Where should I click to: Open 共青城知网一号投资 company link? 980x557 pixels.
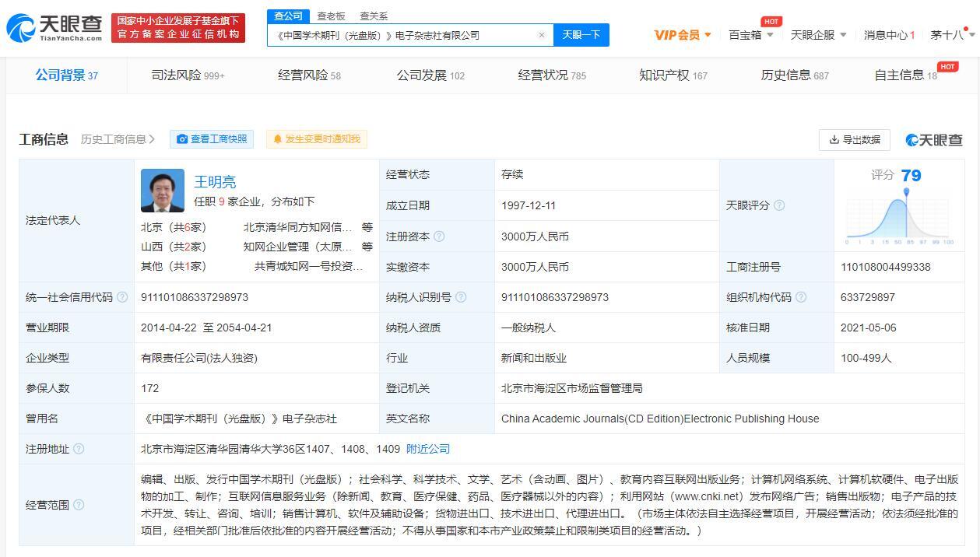(309, 266)
